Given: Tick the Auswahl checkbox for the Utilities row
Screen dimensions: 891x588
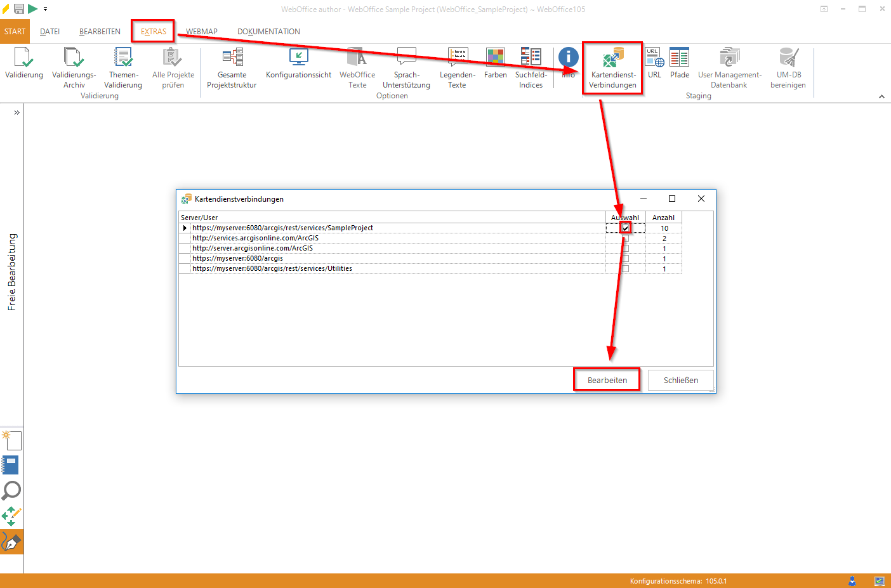Looking at the screenshot, I should (626, 269).
